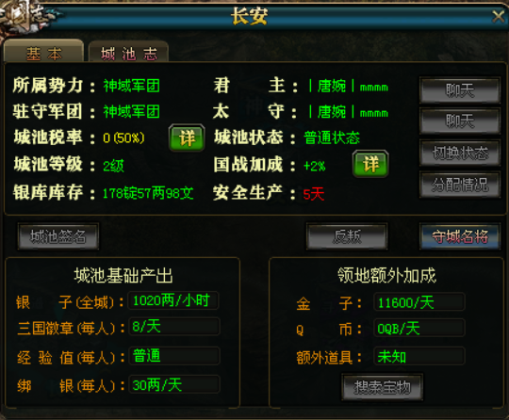509x420 pixels.
Task: Click the 神域军团 faction name link
Action: point(131,87)
